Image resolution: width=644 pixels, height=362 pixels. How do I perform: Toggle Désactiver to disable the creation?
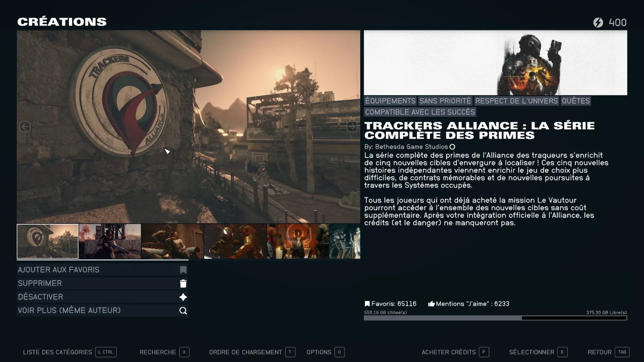click(x=40, y=297)
